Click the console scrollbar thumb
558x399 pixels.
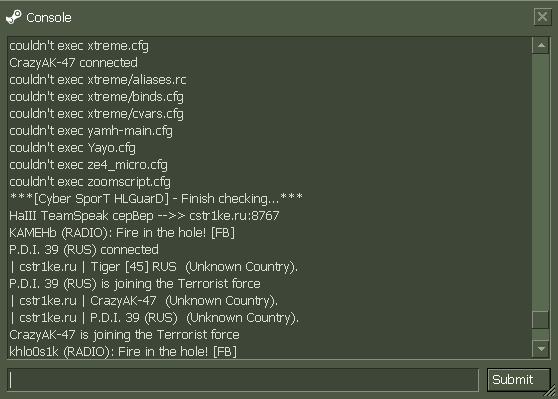pos(541,320)
